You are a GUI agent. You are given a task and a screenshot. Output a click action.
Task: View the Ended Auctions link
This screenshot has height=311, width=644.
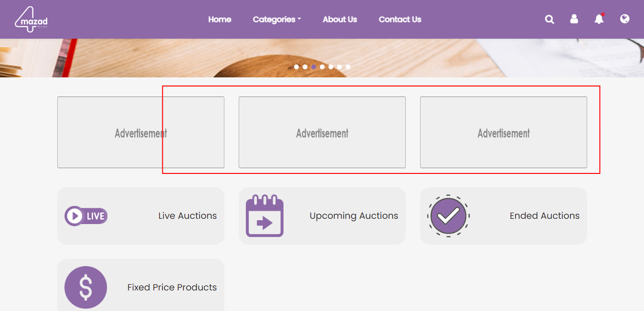545,216
